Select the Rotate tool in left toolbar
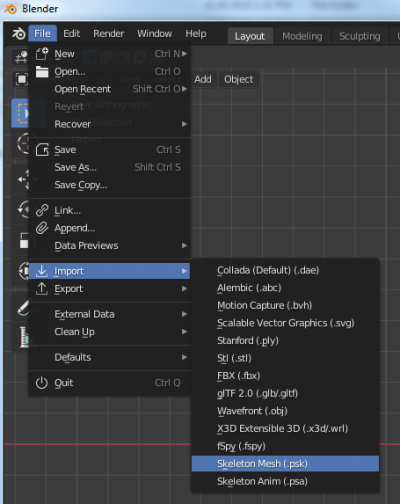The height and width of the screenshot is (504, 400). click(x=23, y=209)
